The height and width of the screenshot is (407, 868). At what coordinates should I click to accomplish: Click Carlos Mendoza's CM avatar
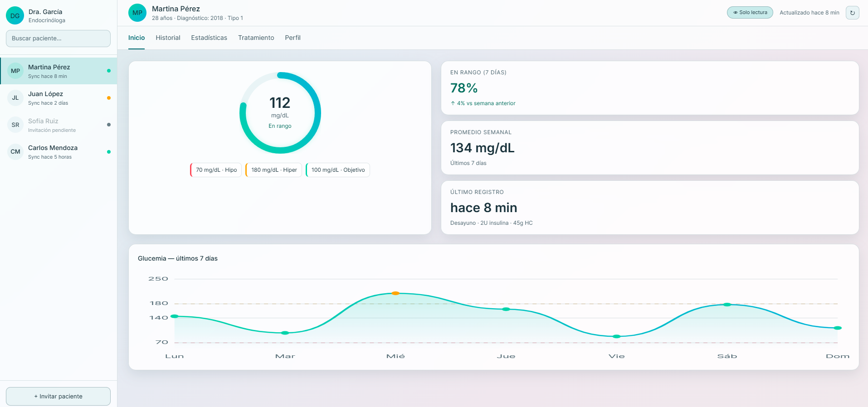15,152
